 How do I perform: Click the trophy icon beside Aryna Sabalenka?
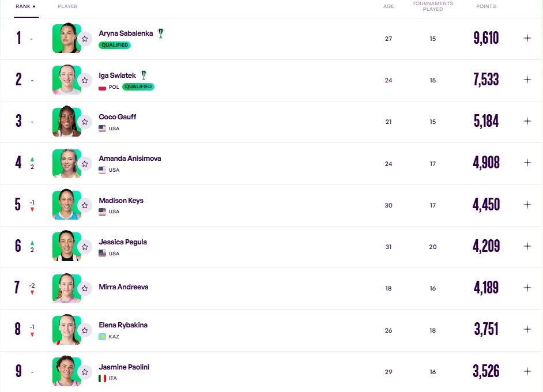coord(161,33)
